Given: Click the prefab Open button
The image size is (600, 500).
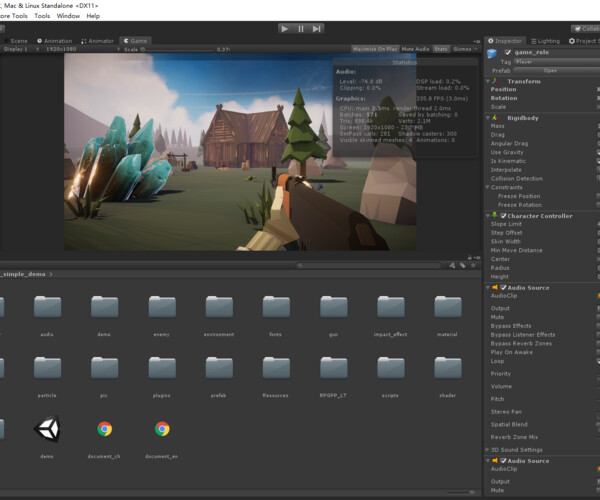Looking at the screenshot, I should coord(550,70).
